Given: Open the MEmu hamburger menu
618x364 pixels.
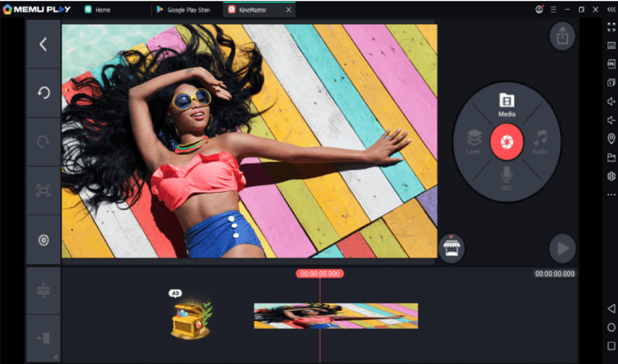Looking at the screenshot, I should [x=554, y=10].
